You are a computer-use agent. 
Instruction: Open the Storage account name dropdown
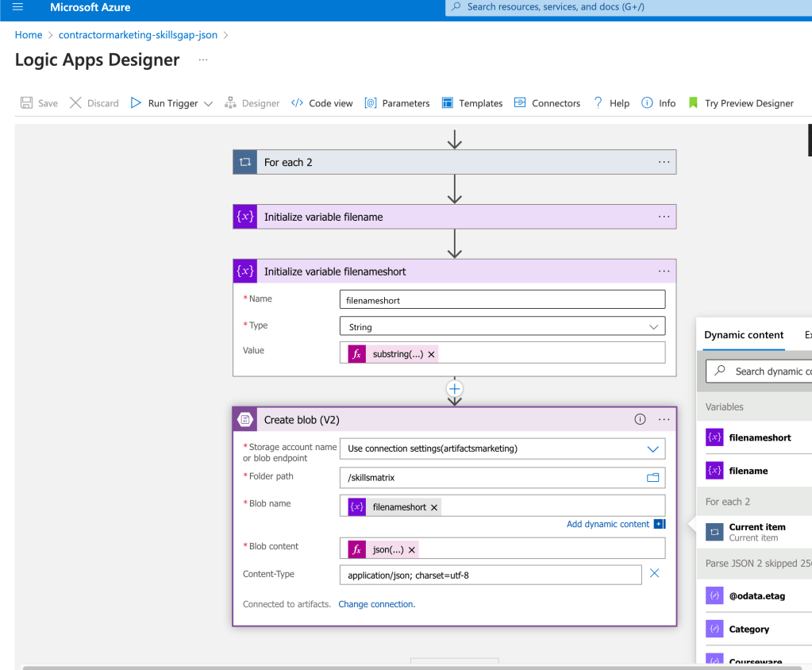502,449
